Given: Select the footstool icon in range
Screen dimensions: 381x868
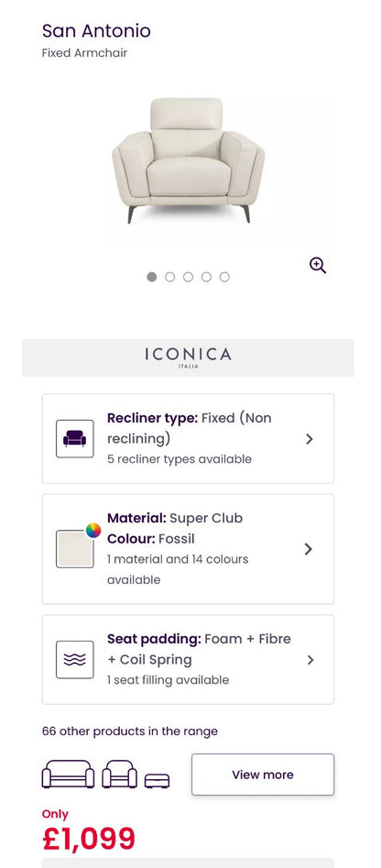Looking at the screenshot, I should [157, 781].
